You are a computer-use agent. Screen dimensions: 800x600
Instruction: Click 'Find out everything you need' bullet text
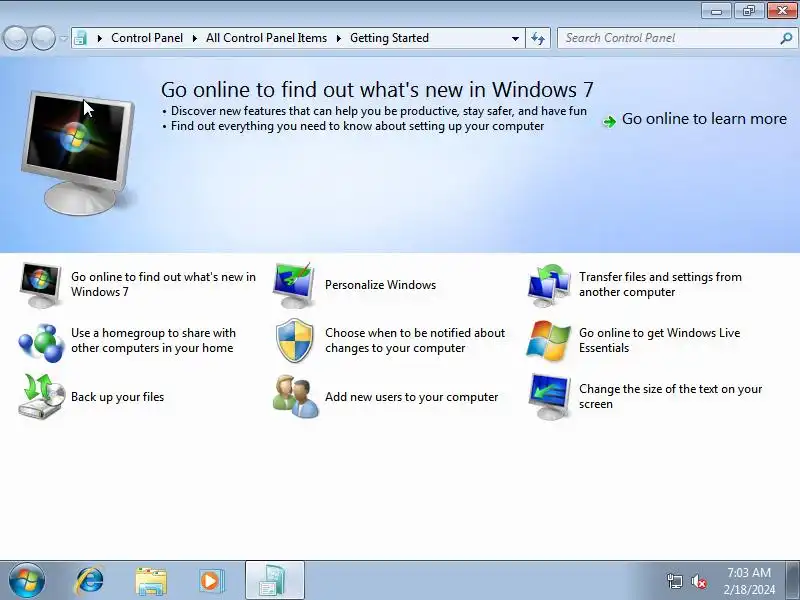pyautogui.click(x=357, y=126)
